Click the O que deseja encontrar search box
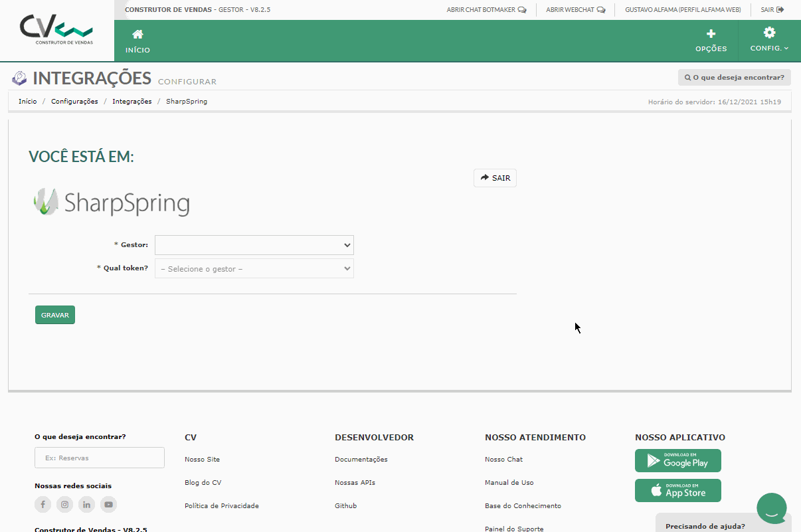Viewport: 801px width, 532px height. tap(734, 78)
